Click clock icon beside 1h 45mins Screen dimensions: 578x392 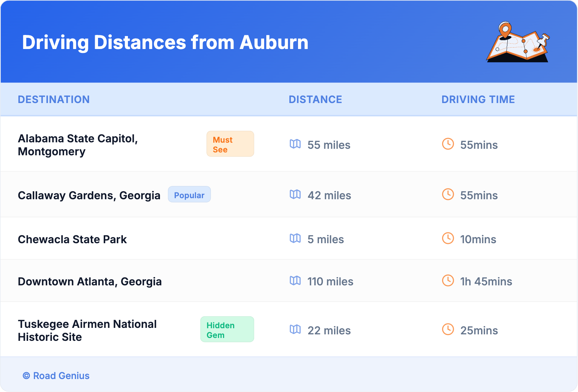click(x=448, y=281)
